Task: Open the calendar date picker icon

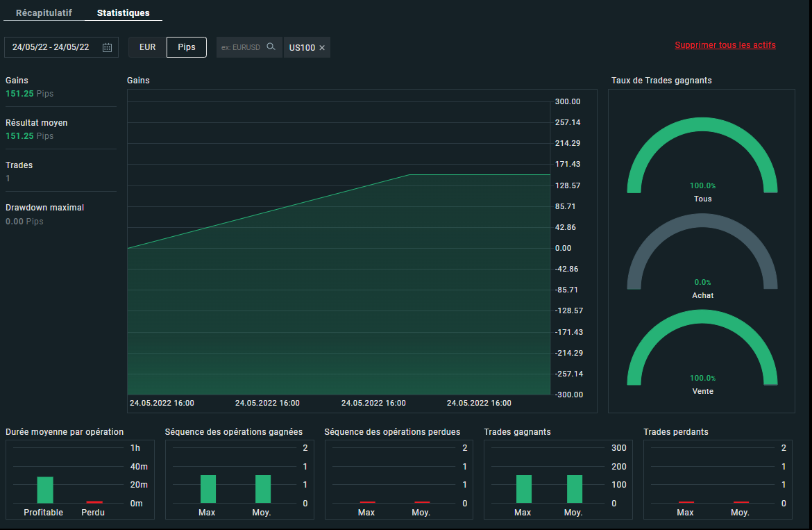Action: (x=107, y=47)
